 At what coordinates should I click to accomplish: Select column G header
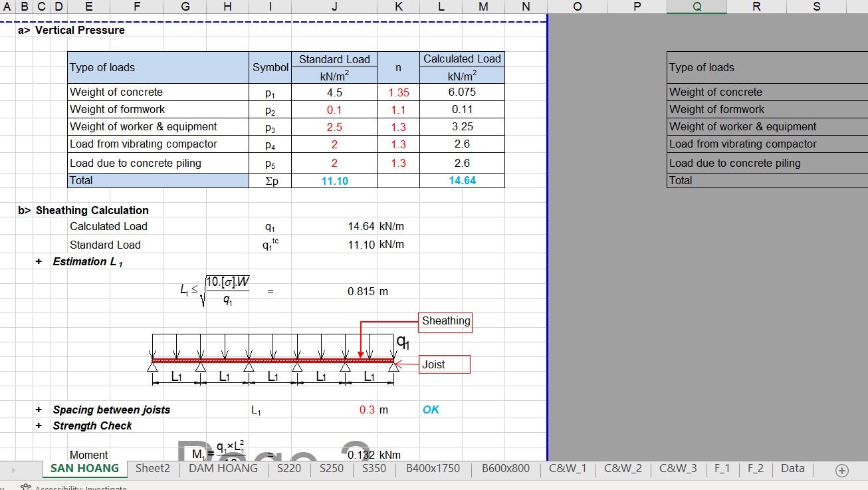[185, 7]
